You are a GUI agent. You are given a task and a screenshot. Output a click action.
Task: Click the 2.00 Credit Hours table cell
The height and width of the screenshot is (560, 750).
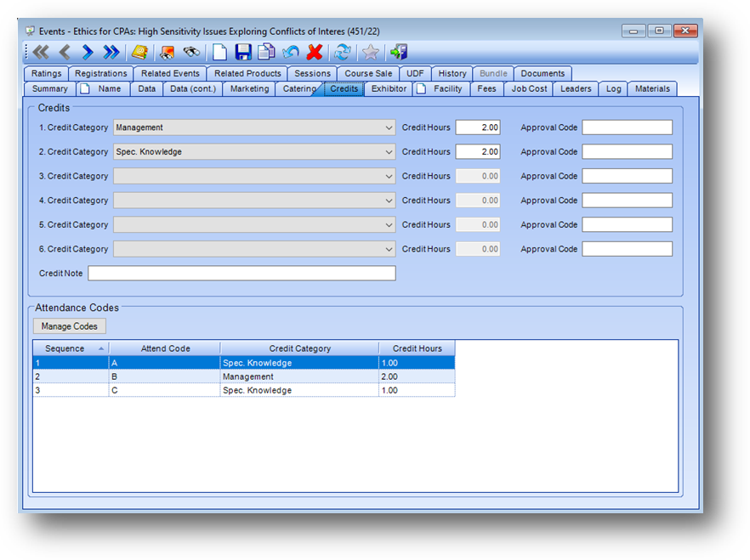pos(417,376)
